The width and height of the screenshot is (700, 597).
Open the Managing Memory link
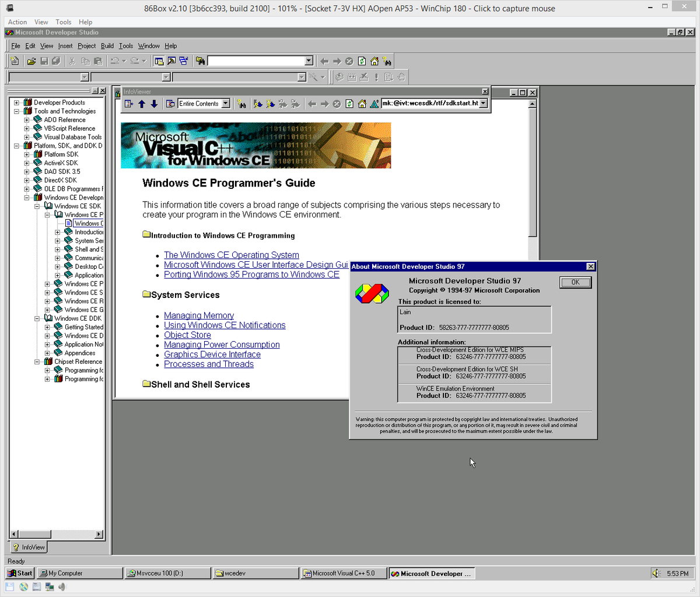tap(199, 315)
